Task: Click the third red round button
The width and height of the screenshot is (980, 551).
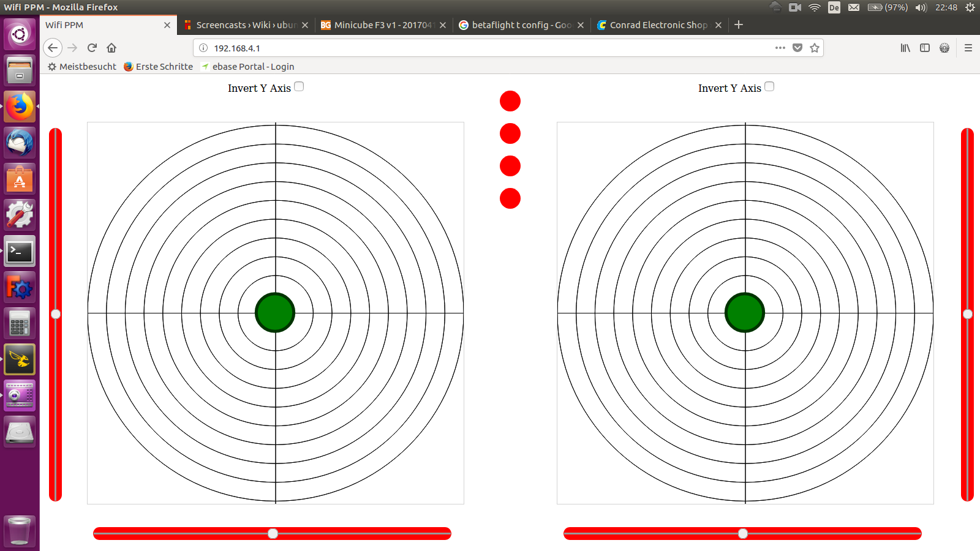Action: 510,166
